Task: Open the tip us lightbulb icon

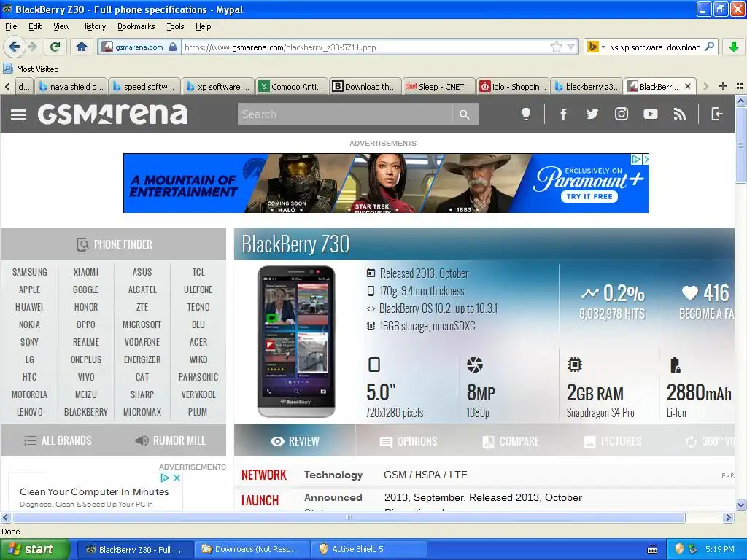Action: click(x=525, y=114)
